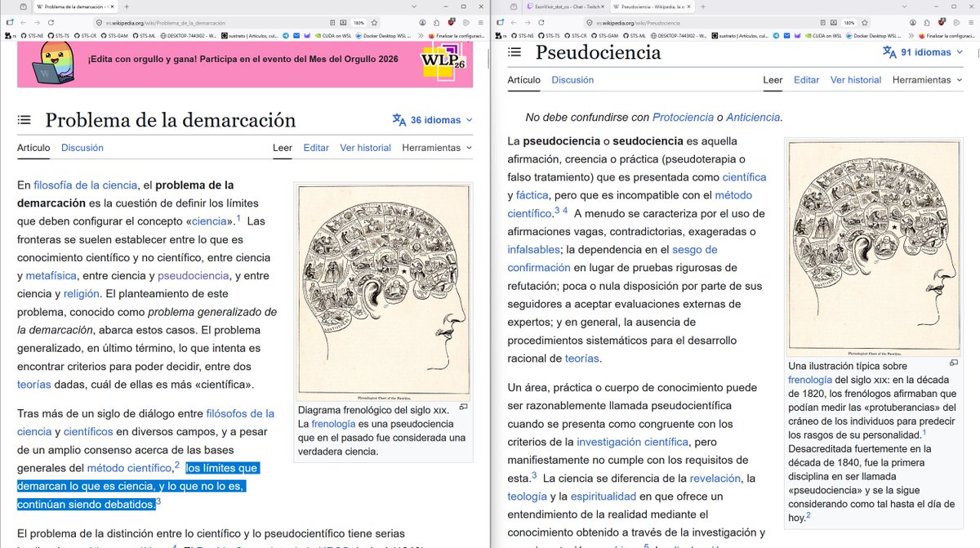The image size is (980, 548).
Task: Expand the 36 idiomas language dropdown
Action: (x=432, y=120)
